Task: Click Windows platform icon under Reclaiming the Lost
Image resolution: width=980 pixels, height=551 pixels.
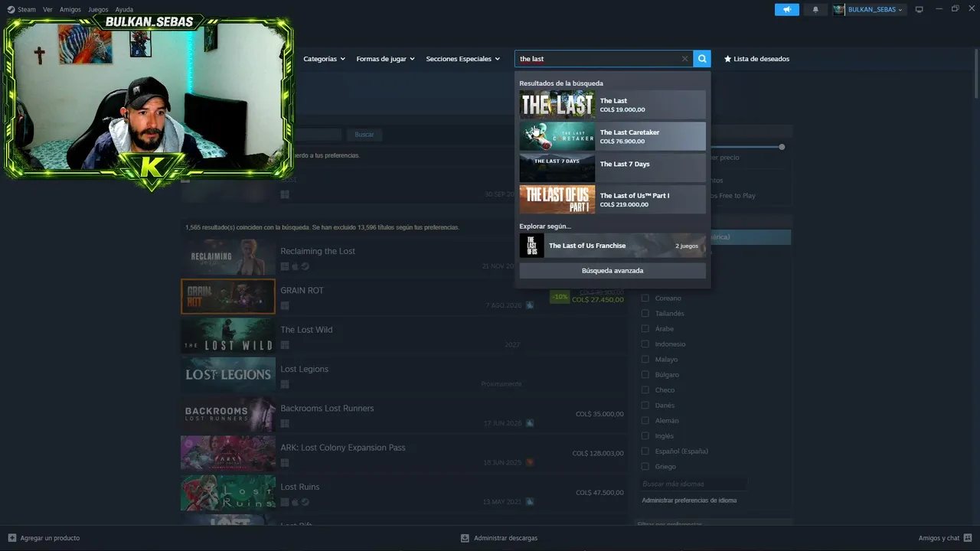Action: [285, 266]
